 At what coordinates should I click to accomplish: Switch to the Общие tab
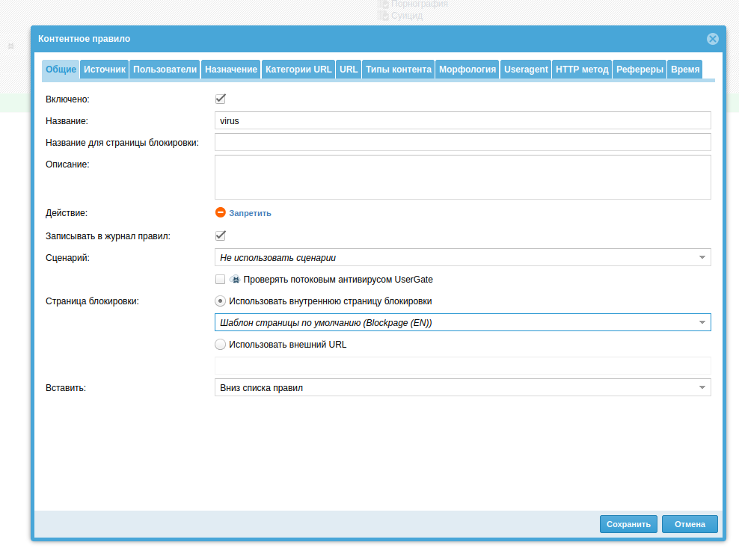[x=61, y=70]
